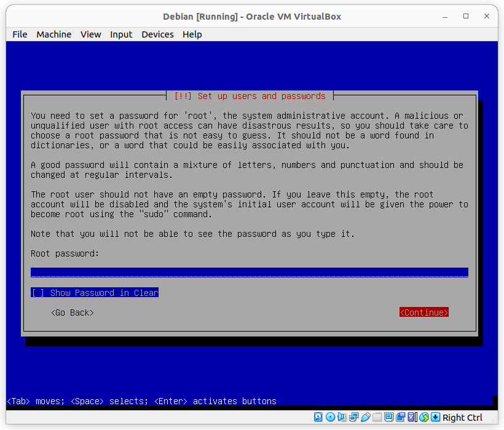Click the audio status icon
The height and width of the screenshot is (430, 504).
[342, 417]
